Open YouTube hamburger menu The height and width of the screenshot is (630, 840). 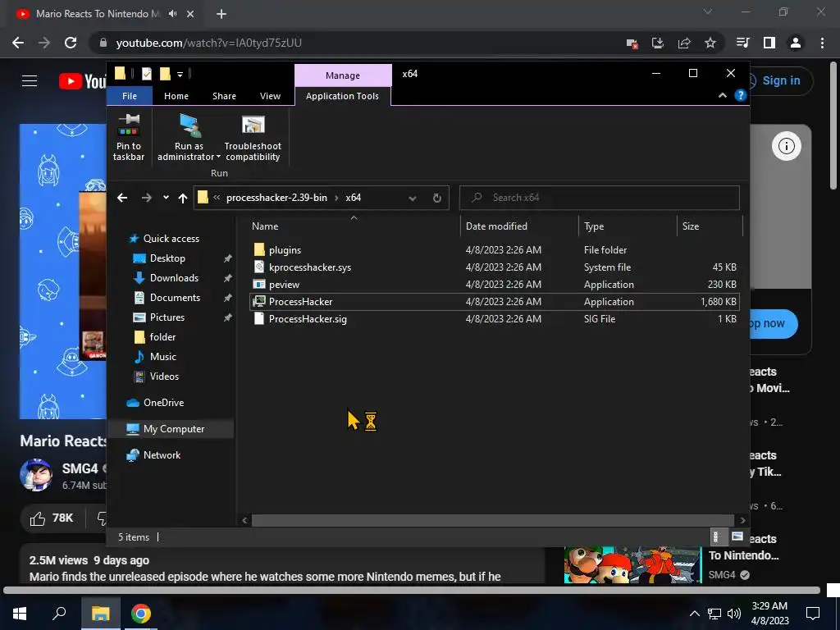[30, 81]
